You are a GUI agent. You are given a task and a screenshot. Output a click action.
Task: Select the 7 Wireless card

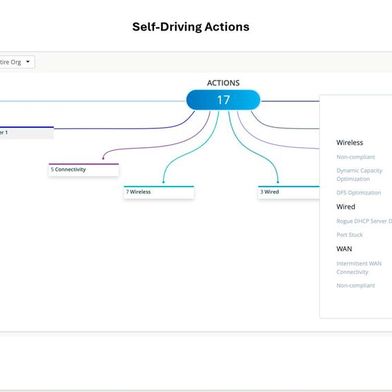click(159, 192)
